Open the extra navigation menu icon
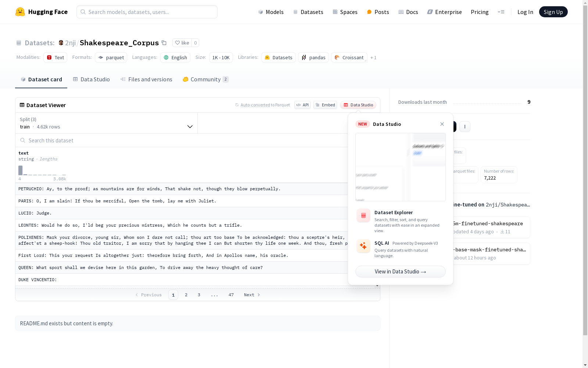Viewport: 588px width, 368px height. click(501, 12)
